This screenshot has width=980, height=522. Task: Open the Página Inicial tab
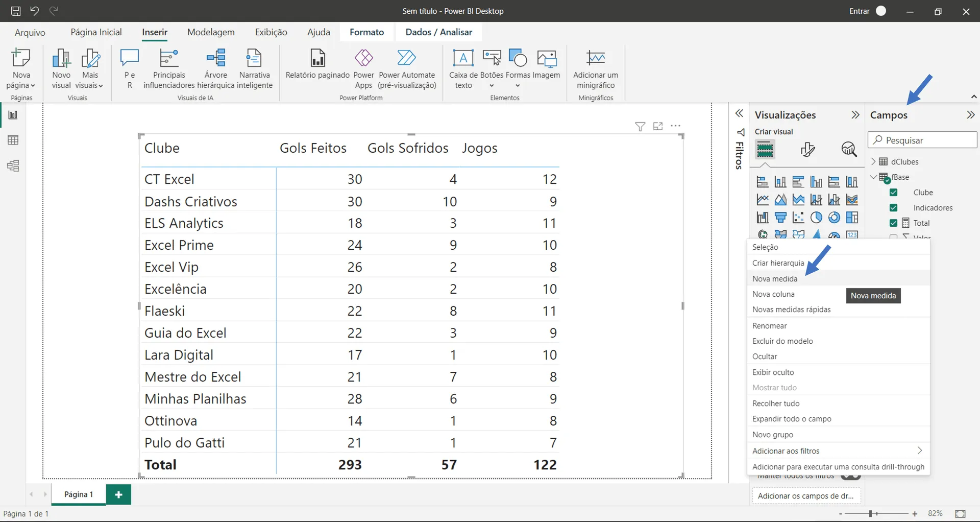(x=96, y=32)
